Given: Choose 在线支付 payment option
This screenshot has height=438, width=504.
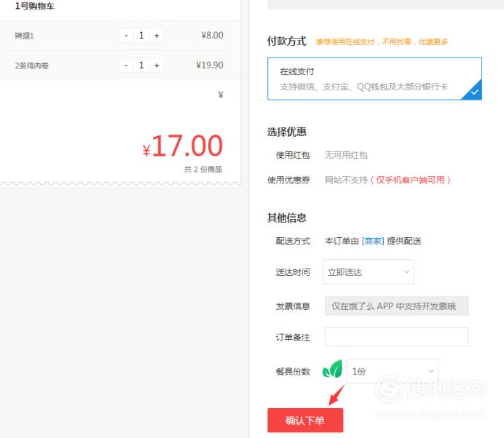Looking at the screenshot, I should [374, 79].
